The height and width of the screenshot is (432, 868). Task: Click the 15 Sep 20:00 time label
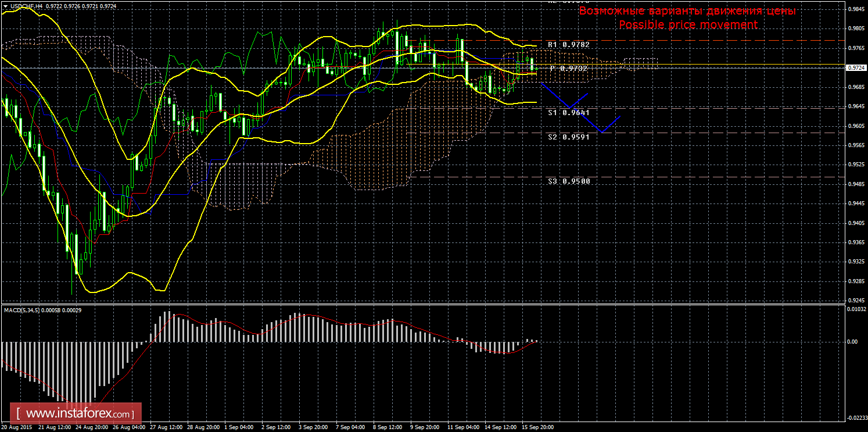(x=537, y=427)
